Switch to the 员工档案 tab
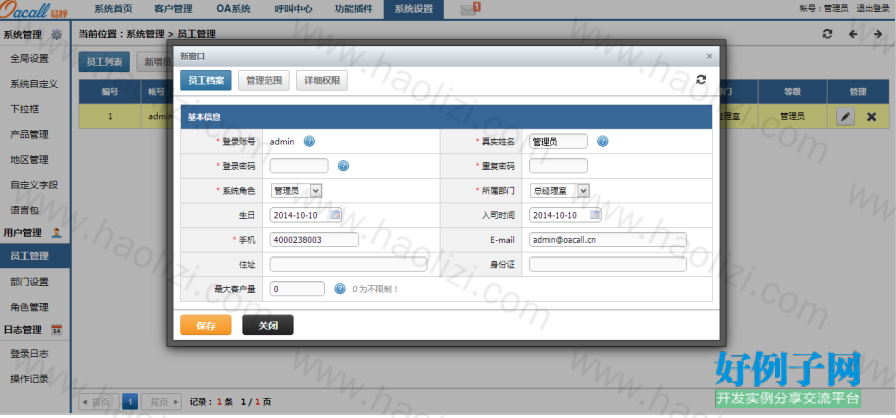This screenshot has height=418, width=896. pos(206,81)
